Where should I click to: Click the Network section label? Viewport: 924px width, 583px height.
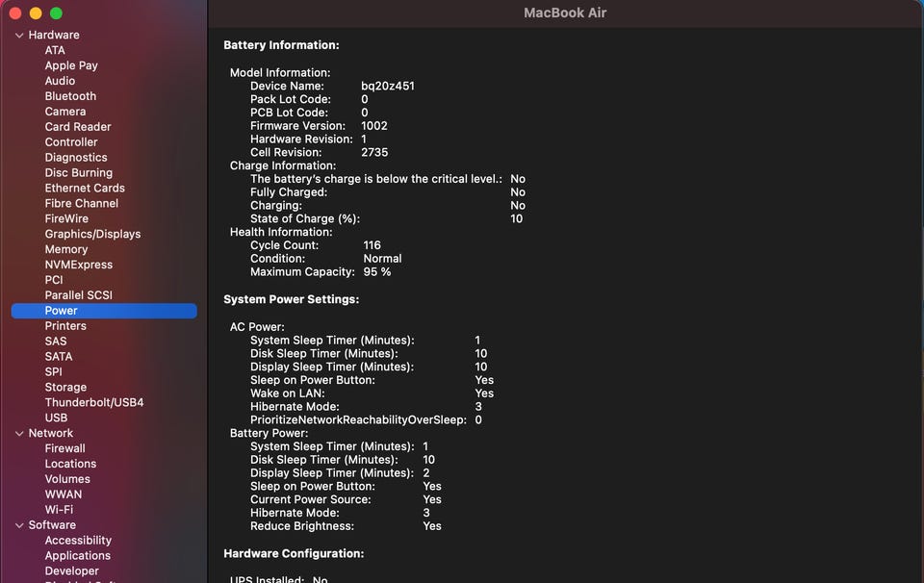pyautogui.click(x=51, y=434)
